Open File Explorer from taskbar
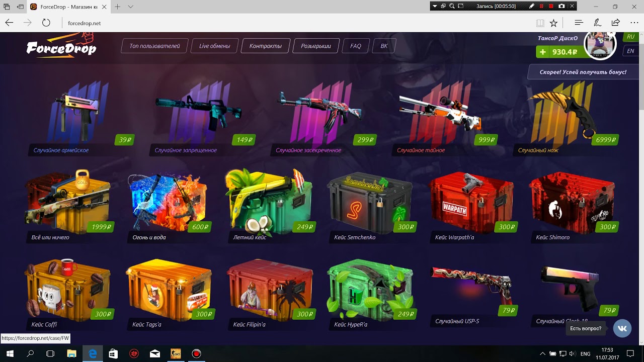The height and width of the screenshot is (362, 644). coord(71,354)
